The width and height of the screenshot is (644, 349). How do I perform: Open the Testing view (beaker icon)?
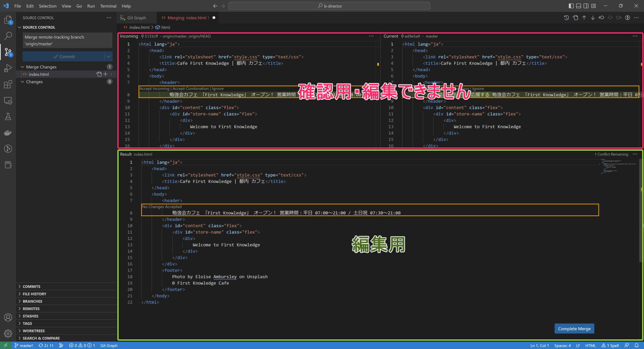coord(8,116)
